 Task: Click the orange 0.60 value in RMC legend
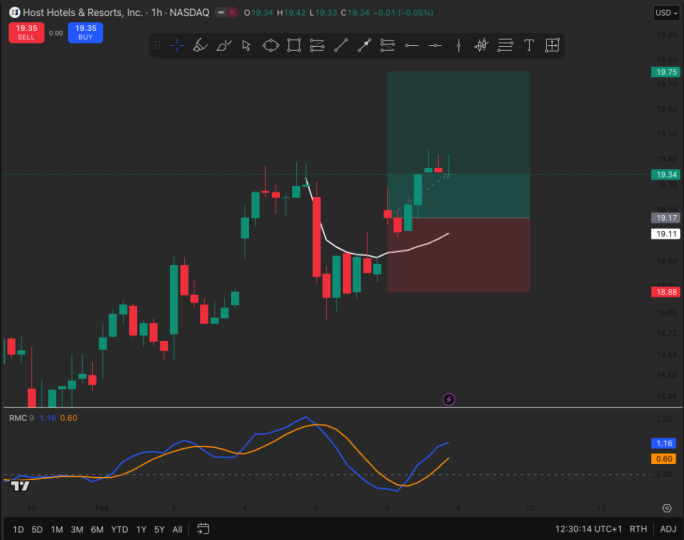(x=68, y=418)
